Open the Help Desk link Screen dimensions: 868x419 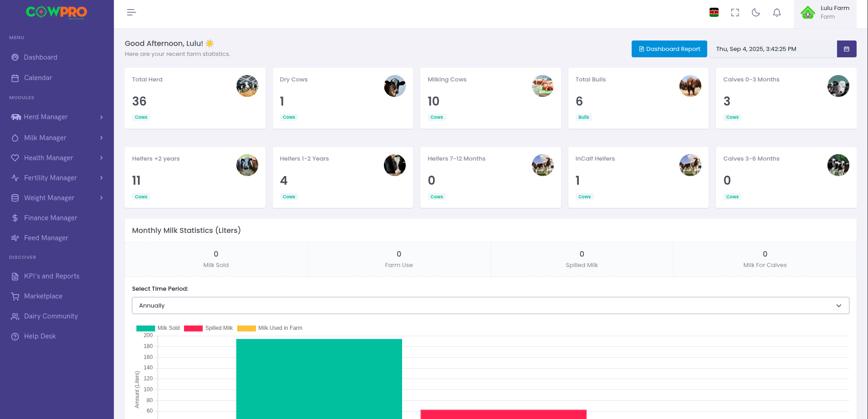[39, 336]
